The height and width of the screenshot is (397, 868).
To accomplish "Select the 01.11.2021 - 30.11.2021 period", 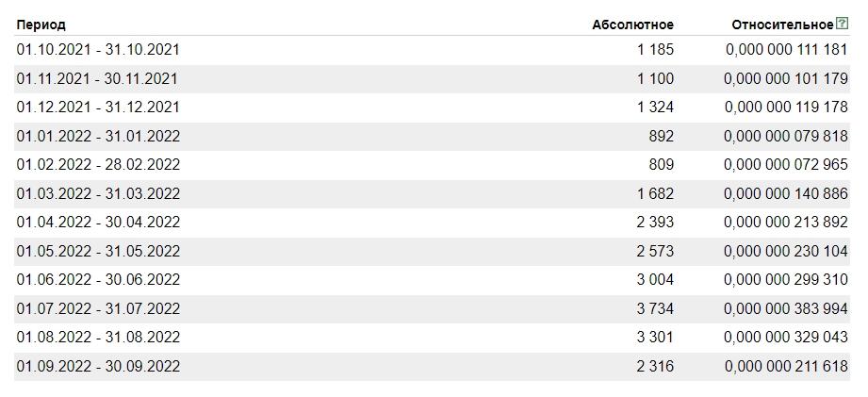I will [x=98, y=79].
